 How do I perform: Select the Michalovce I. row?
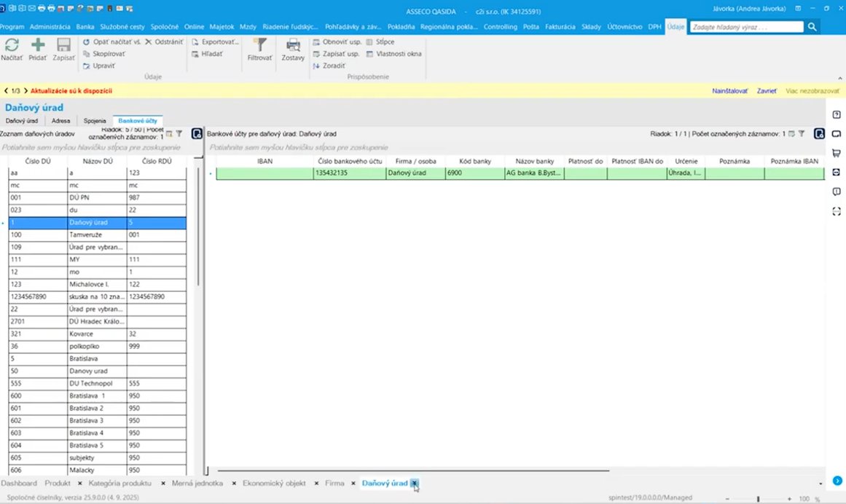pyautogui.click(x=97, y=284)
